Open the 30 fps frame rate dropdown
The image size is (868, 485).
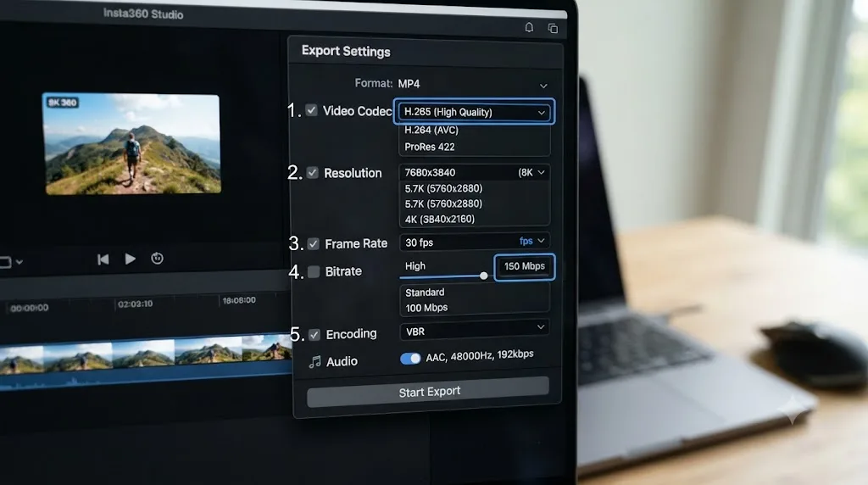(475, 242)
